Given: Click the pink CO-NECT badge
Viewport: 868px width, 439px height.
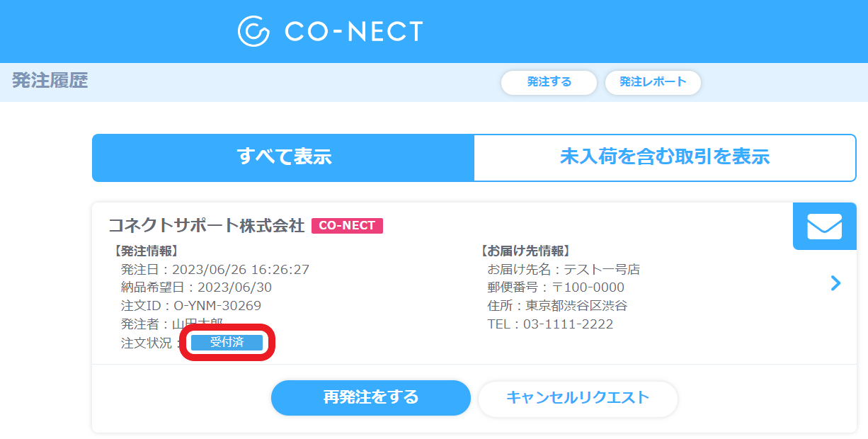Looking at the screenshot, I should point(347,226).
